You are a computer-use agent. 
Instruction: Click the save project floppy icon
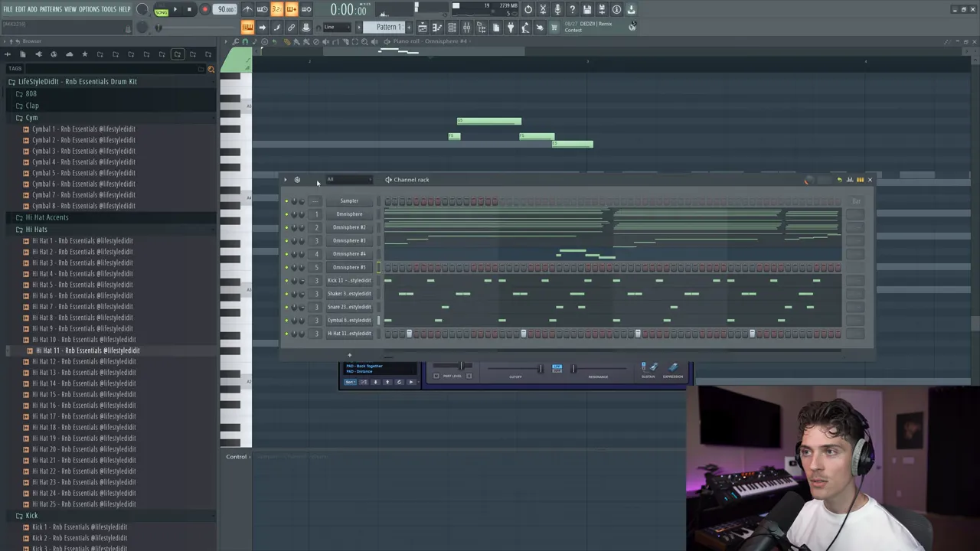587,10
